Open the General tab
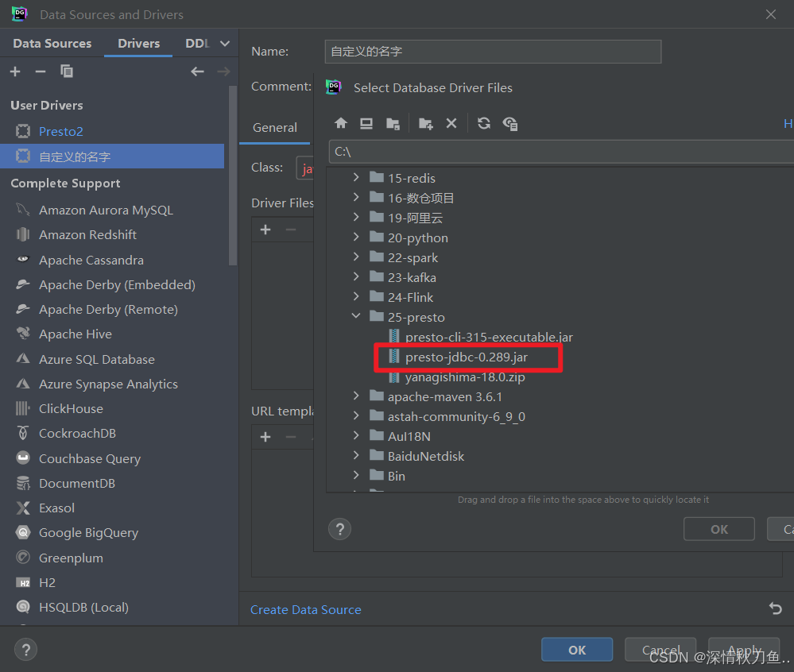Image resolution: width=794 pixels, height=672 pixels. pyautogui.click(x=274, y=128)
